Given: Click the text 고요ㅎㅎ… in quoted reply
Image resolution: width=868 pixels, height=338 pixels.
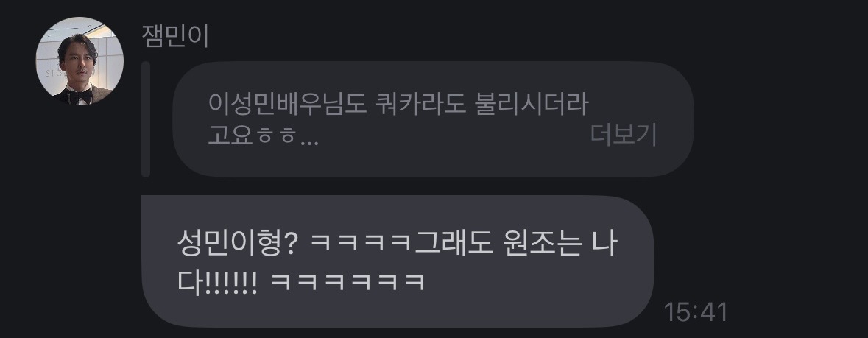Looking at the screenshot, I should (263, 135).
